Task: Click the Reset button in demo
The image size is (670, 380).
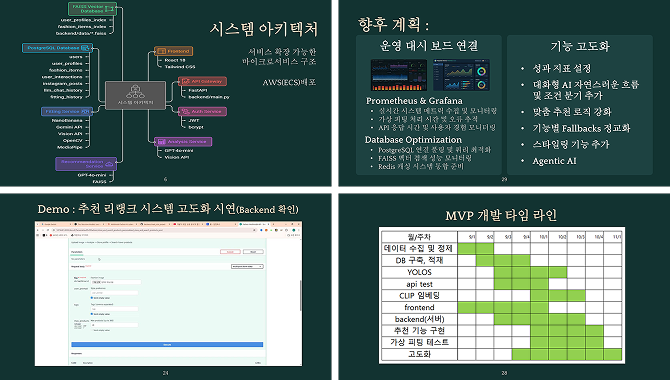Action: [x=253, y=252]
